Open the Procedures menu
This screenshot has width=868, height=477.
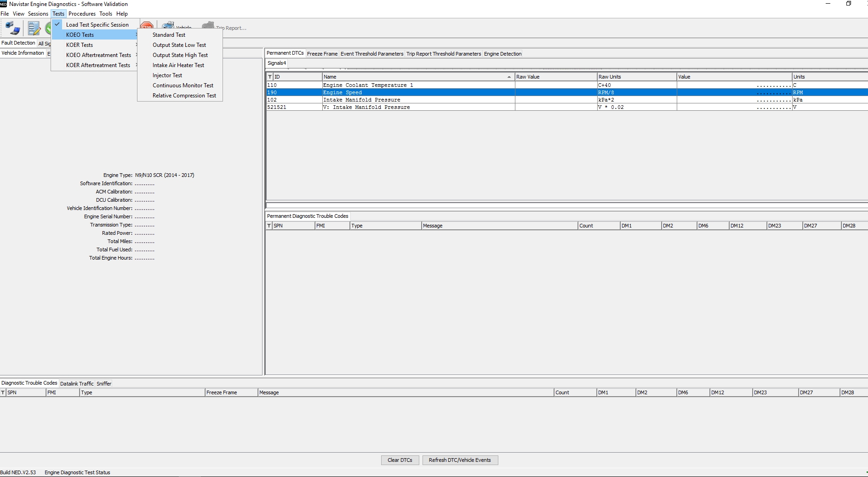point(82,13)
